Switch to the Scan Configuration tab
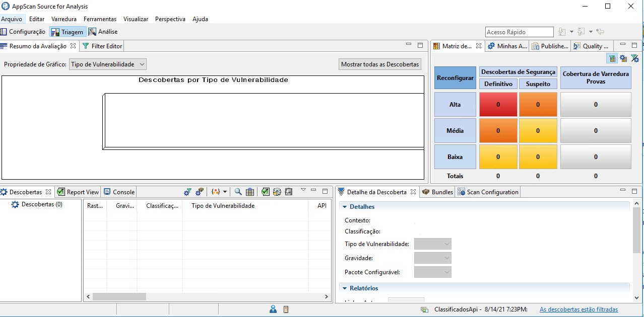This screenshot has height=317, width=644. 488,192
